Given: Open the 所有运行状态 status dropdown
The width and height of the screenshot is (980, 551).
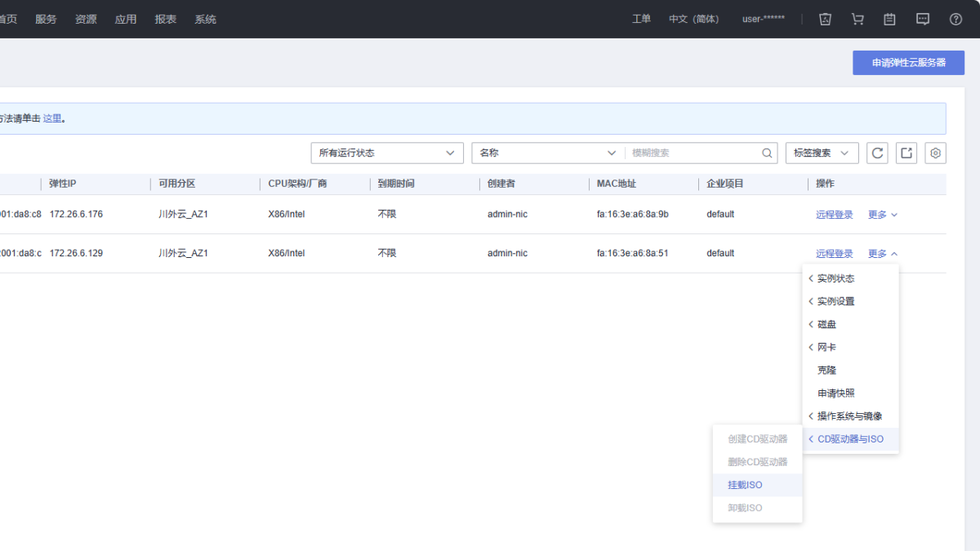Looking at the screenshot, I should click(x=387, y=153).
